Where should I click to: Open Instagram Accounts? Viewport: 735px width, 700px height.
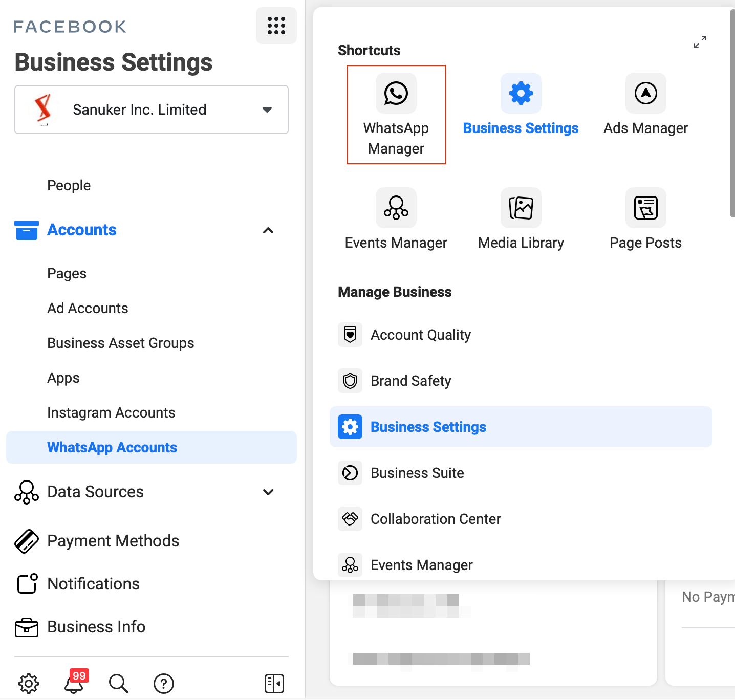[x=111, y=412]
